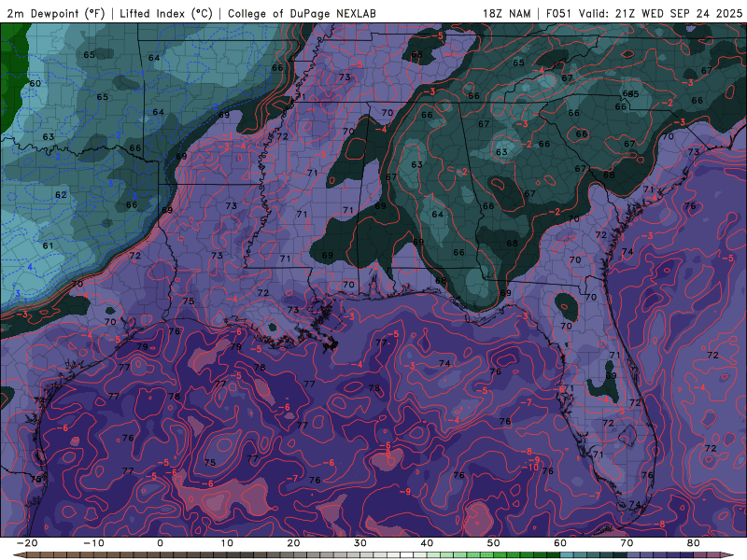Click the "18Z NAM" model run label
The width and height of the screenshot is (747, 560).
coord(506,13)
